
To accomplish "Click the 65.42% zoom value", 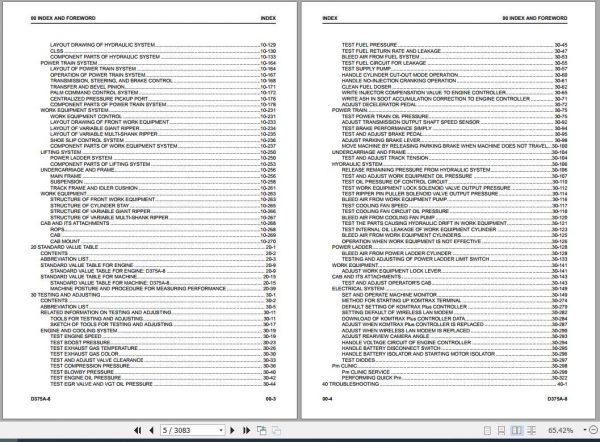I will point(560,431).
